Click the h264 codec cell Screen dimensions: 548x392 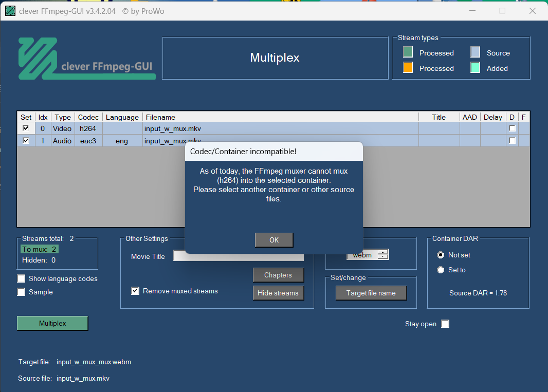tap(88, 128)
